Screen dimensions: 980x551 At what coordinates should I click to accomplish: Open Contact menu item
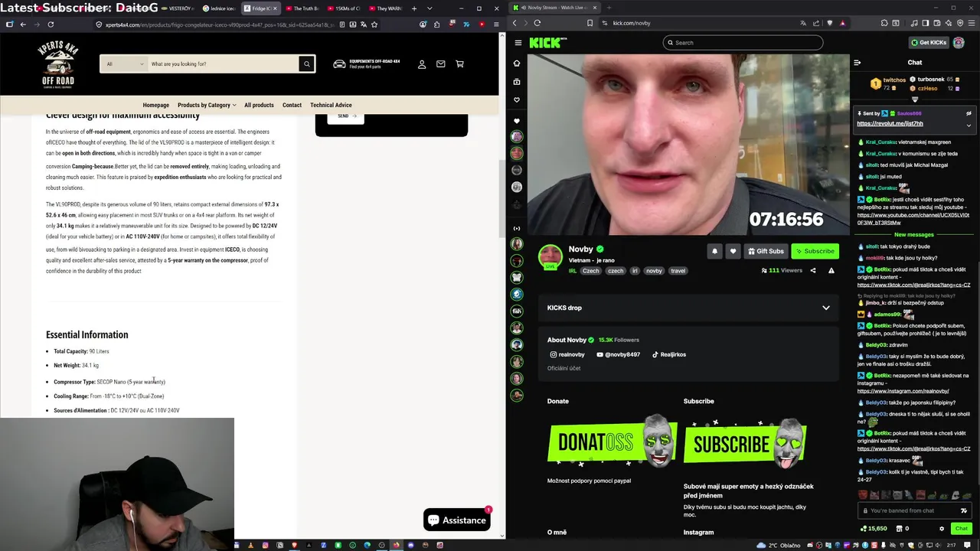click(x=292, y=105)
